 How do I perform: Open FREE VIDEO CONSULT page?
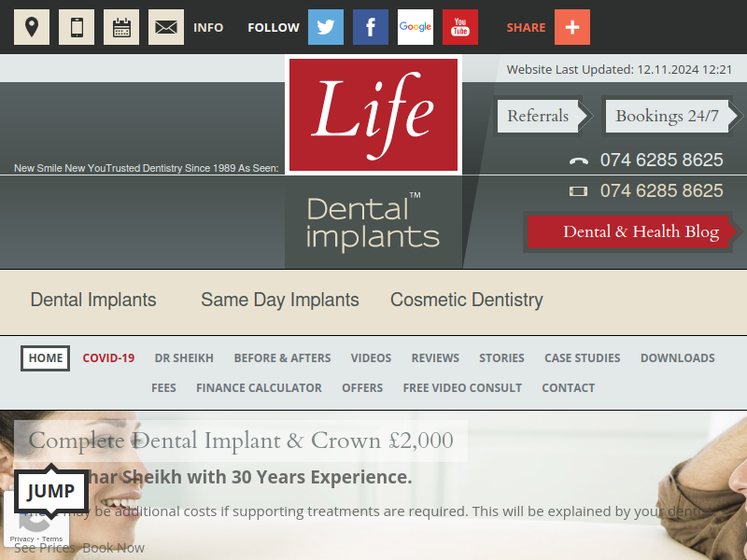462,388
